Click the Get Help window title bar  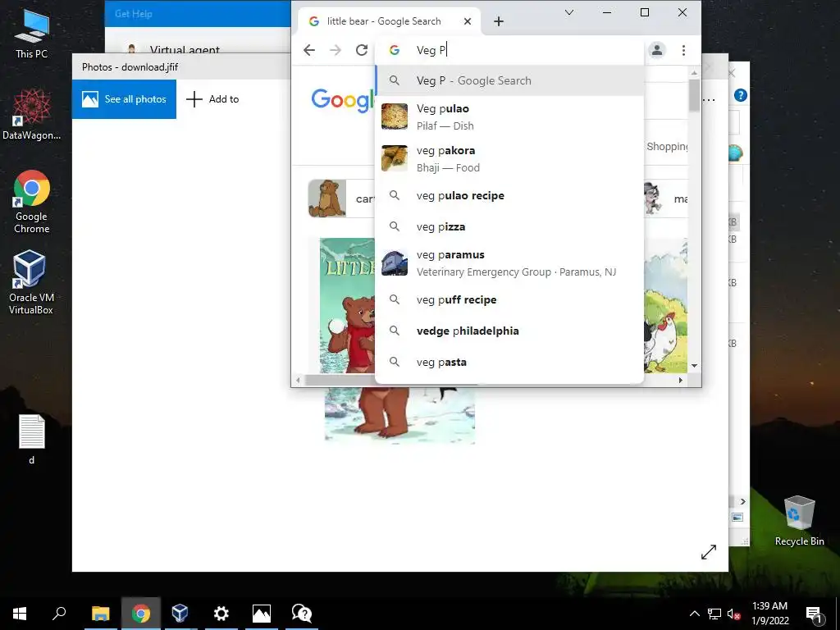click(x=198, y=14)
